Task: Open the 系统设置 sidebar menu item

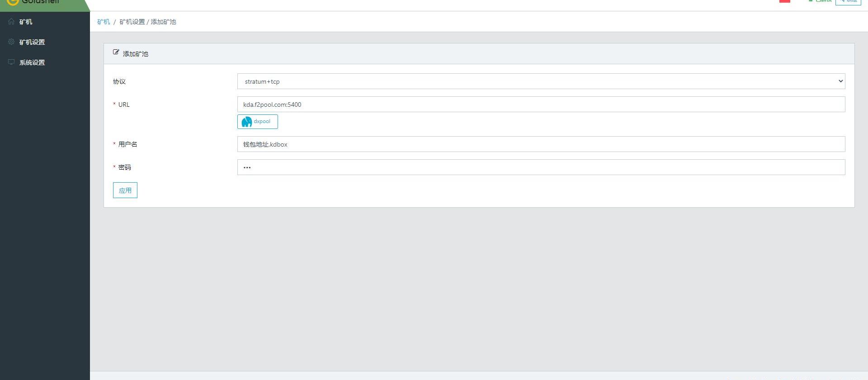Action: point(45,62)
